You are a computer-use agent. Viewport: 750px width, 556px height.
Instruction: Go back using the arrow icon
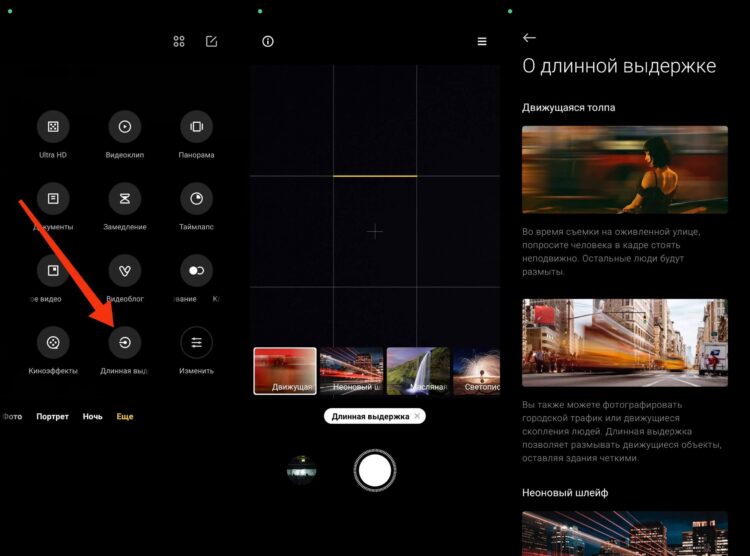pos(530,38)
